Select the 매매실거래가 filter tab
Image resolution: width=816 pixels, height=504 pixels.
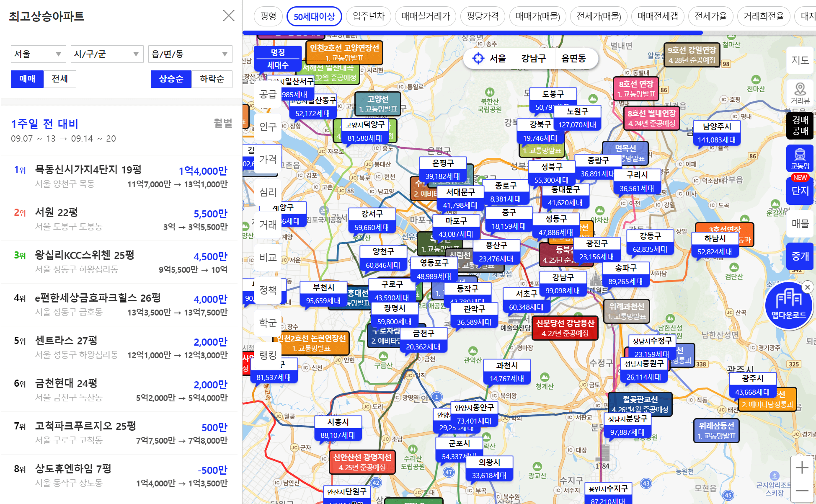pyautogui.click(x=426, y=16)
